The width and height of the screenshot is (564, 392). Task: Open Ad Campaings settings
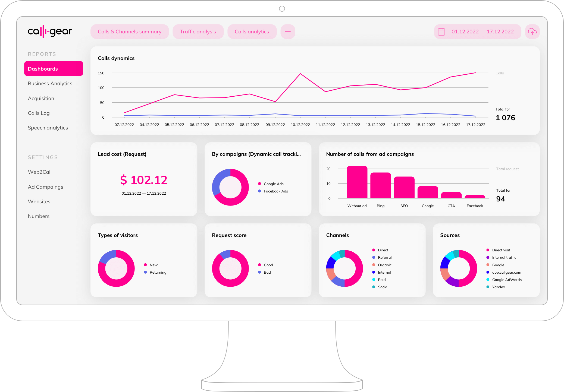click(x=45, y=187)
